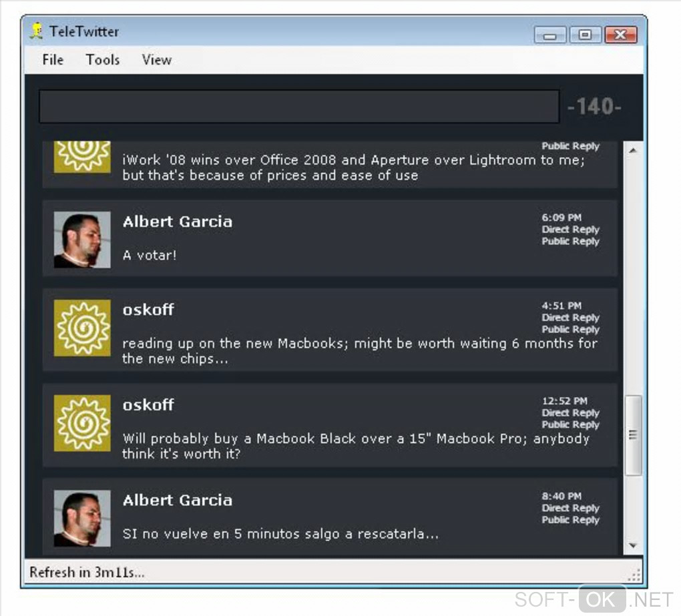Click the tweet composition text field
The image size is (681, 616).
(299, 106)
